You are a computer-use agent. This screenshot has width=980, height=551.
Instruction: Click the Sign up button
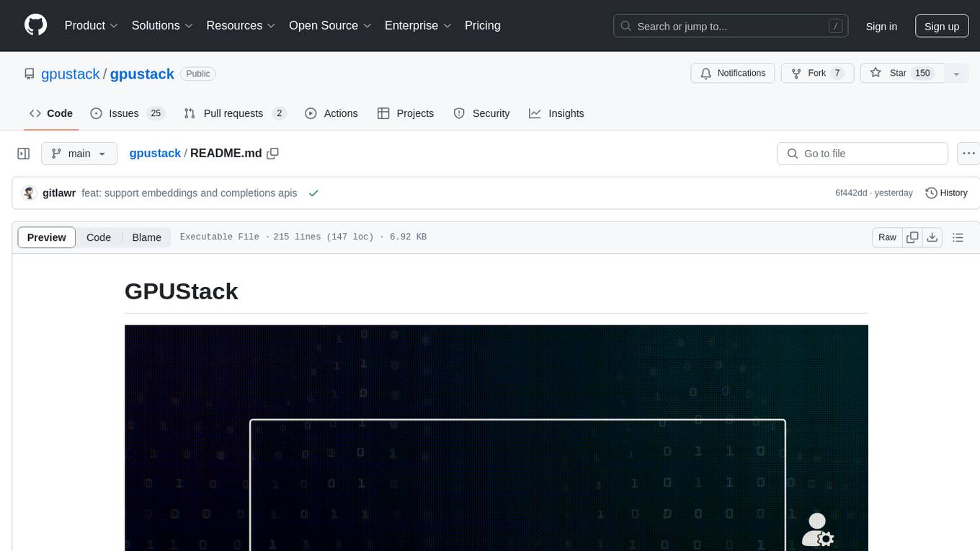(942, 26)
